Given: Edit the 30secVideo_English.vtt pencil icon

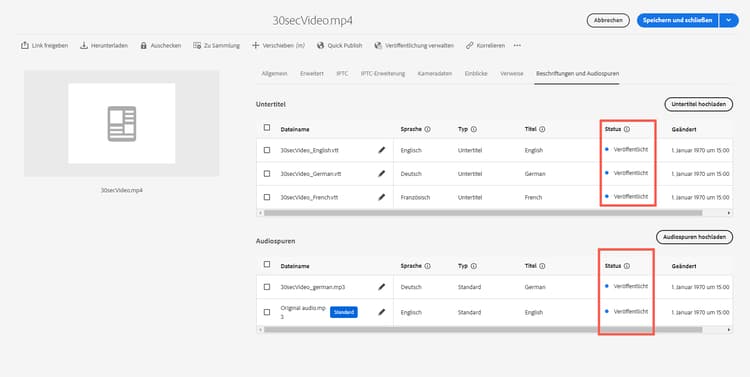Looking at the screenshot, I should 381,150.
